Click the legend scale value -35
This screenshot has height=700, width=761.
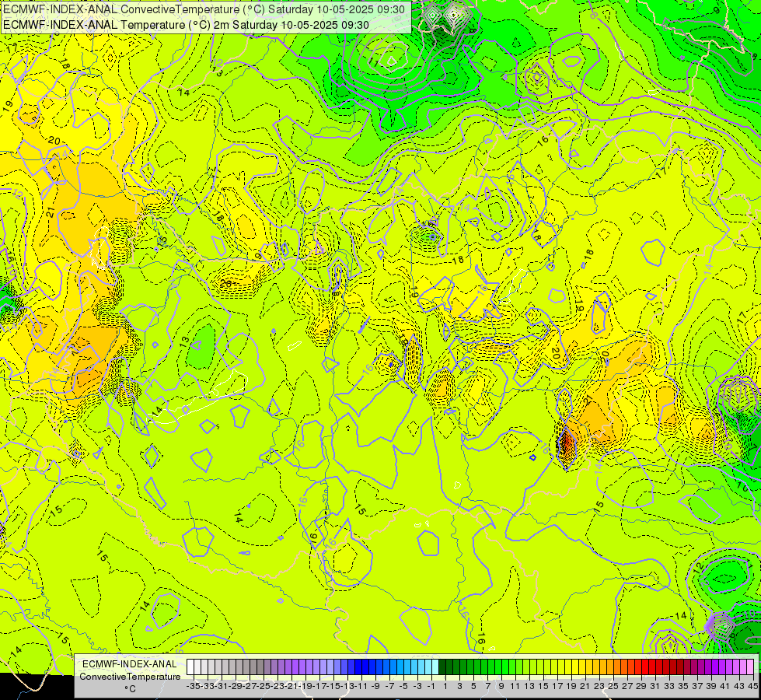tap(194, 687)
